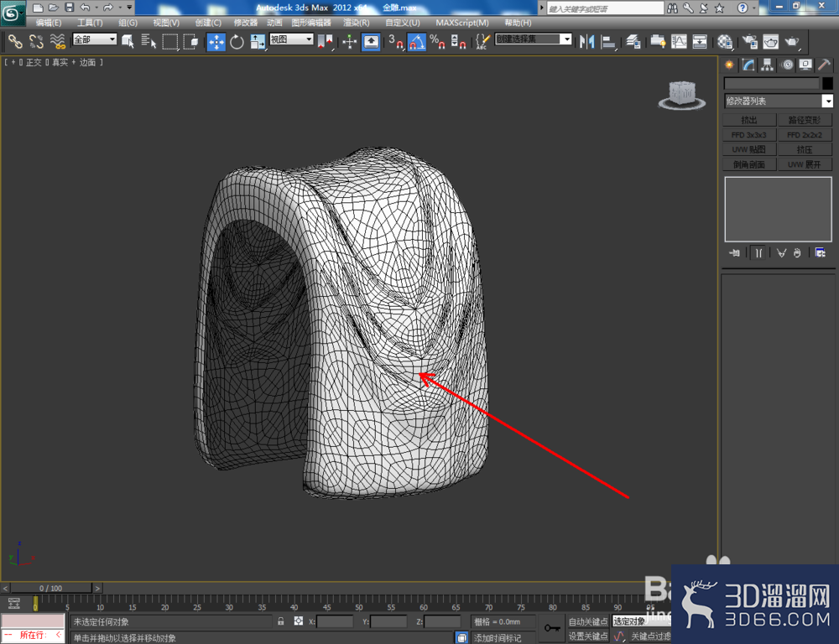This screenshot has width=839, height=644.
Task: Click the 挤出 modifier button
Action: (x=749, y=120)
